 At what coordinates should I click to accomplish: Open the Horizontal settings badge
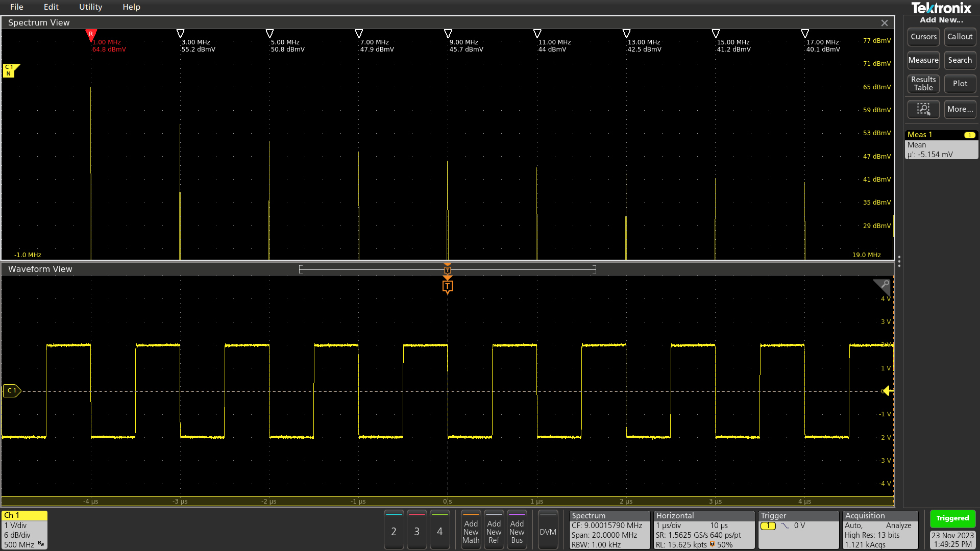click(x=704, y=530)
